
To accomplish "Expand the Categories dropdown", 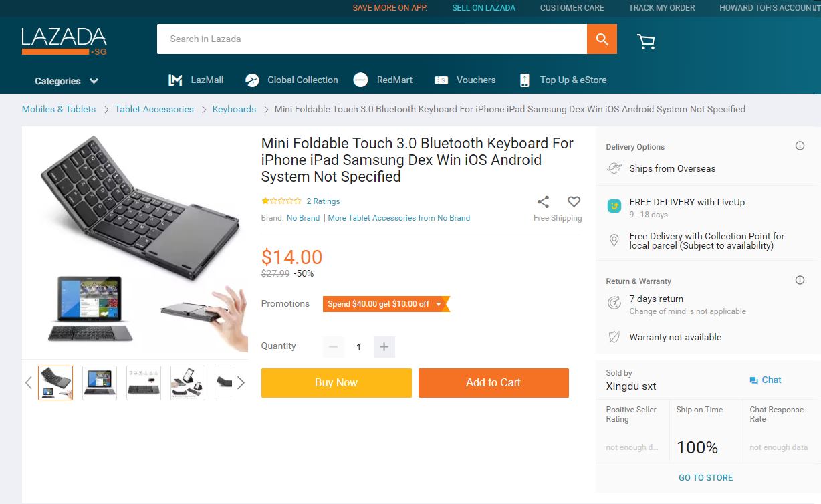I will 67,81.
